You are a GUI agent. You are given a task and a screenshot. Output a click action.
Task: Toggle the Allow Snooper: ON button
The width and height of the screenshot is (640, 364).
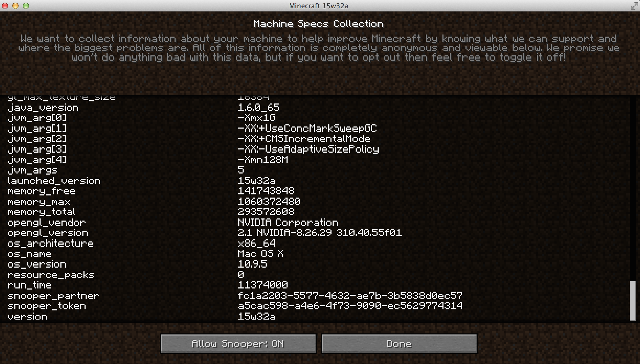point(238,344)
